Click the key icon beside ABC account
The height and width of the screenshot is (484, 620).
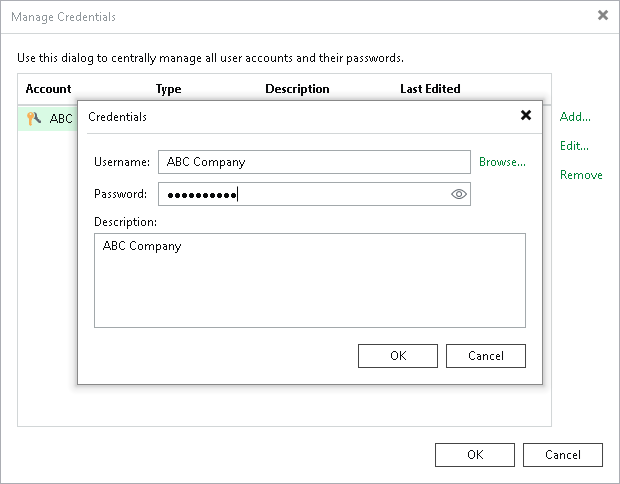click(34, 118)
